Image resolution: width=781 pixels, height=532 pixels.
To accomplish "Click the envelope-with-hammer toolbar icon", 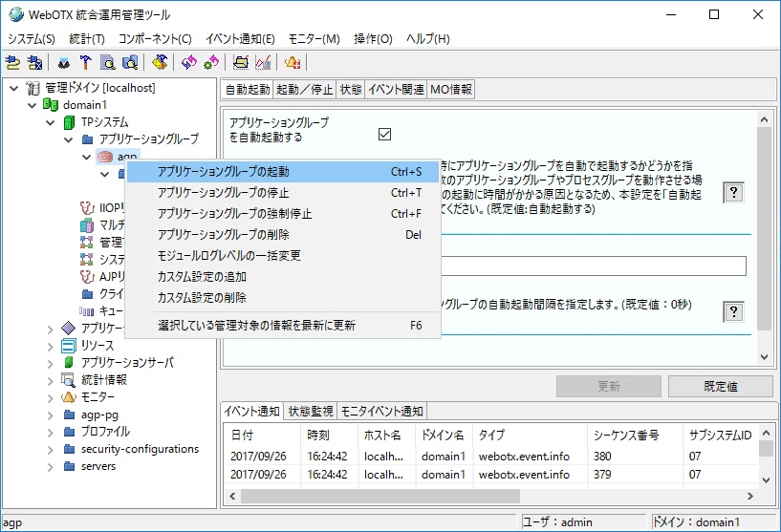I will [160, 62].
